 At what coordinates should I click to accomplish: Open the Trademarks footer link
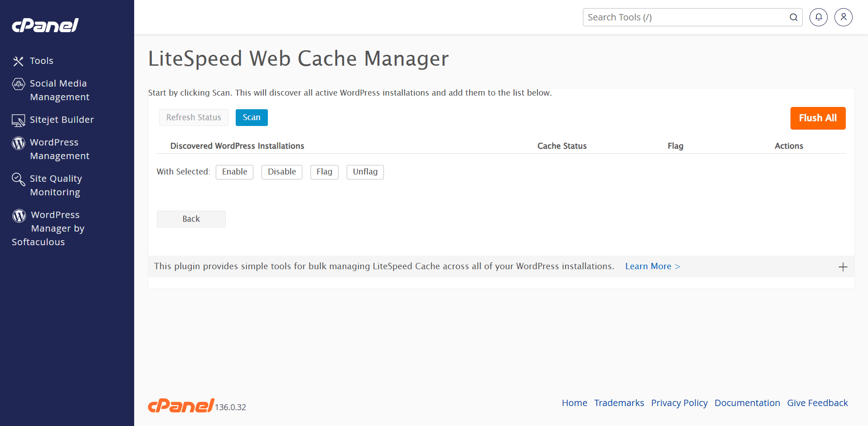pos(619,403)
